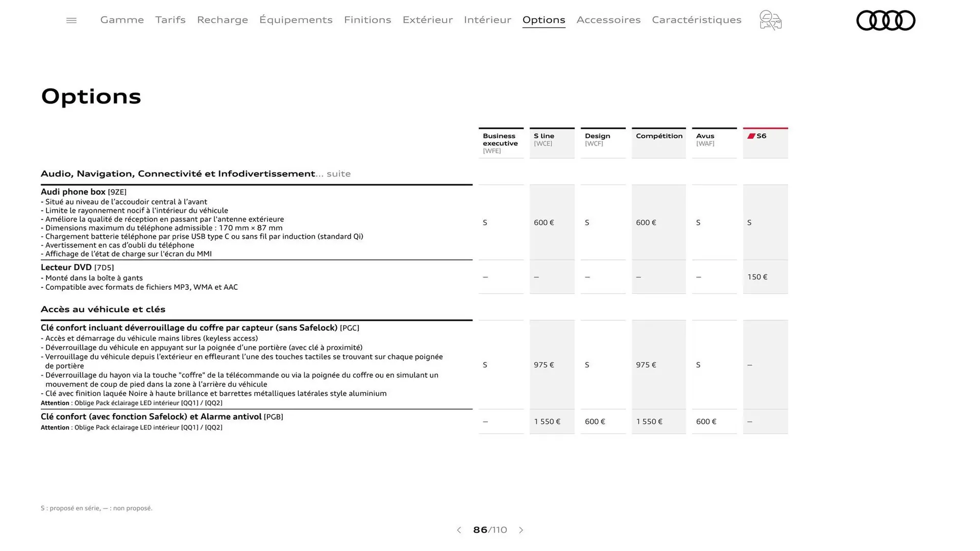Screen dimensions: 980x551
Task: Switch to the Options tab
Action: point(544,20)
